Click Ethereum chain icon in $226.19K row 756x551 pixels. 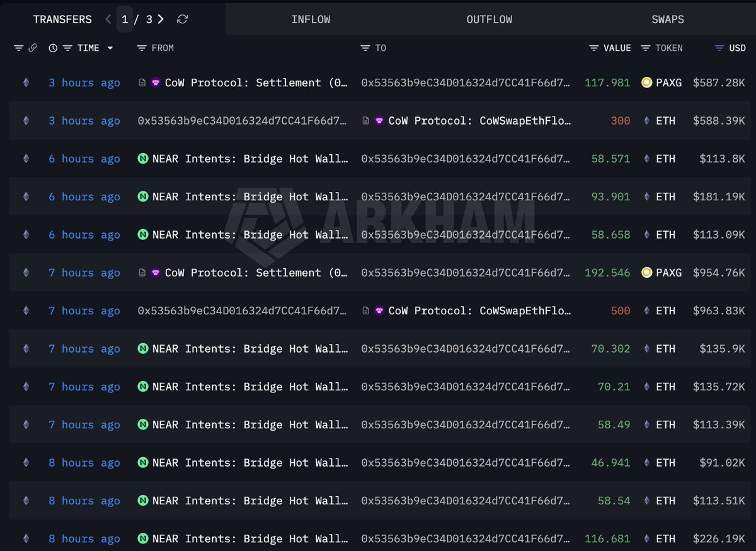[x=26, y=538]
